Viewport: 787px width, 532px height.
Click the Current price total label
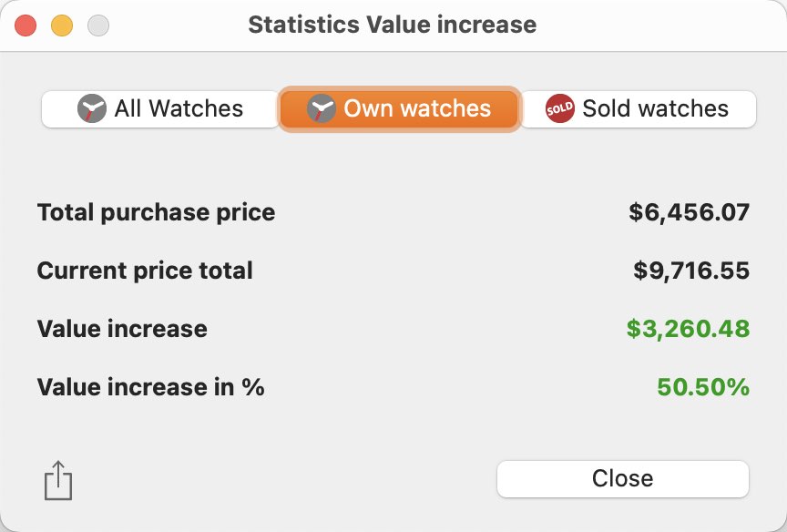(145, 271)
